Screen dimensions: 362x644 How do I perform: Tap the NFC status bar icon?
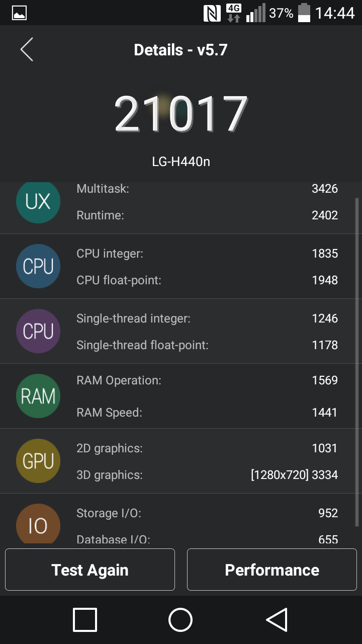click(x=212, y=13)
